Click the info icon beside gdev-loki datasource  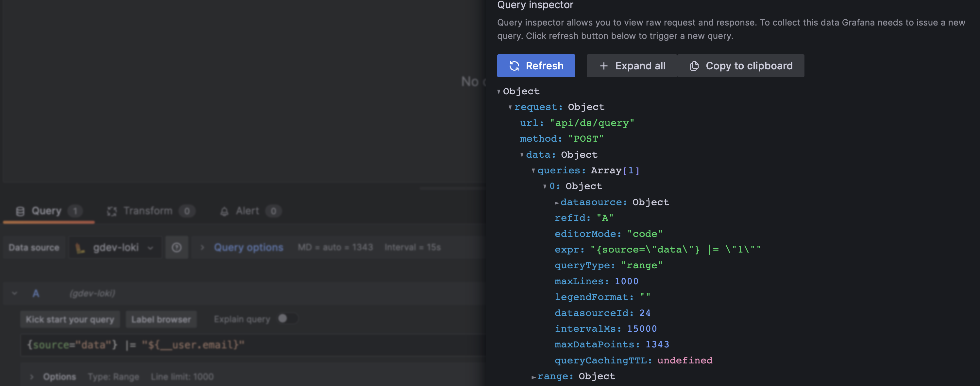pyautogui.click(x=177, y=247)
